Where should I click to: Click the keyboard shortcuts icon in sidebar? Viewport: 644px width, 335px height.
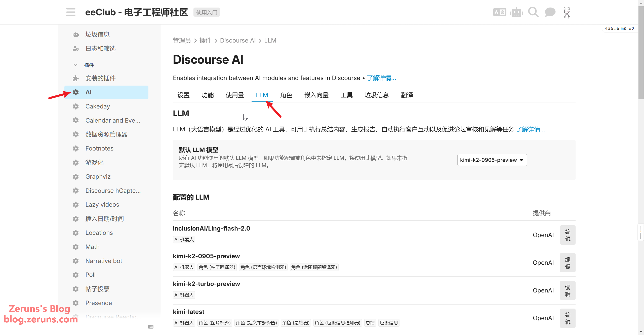click(151, 327)
